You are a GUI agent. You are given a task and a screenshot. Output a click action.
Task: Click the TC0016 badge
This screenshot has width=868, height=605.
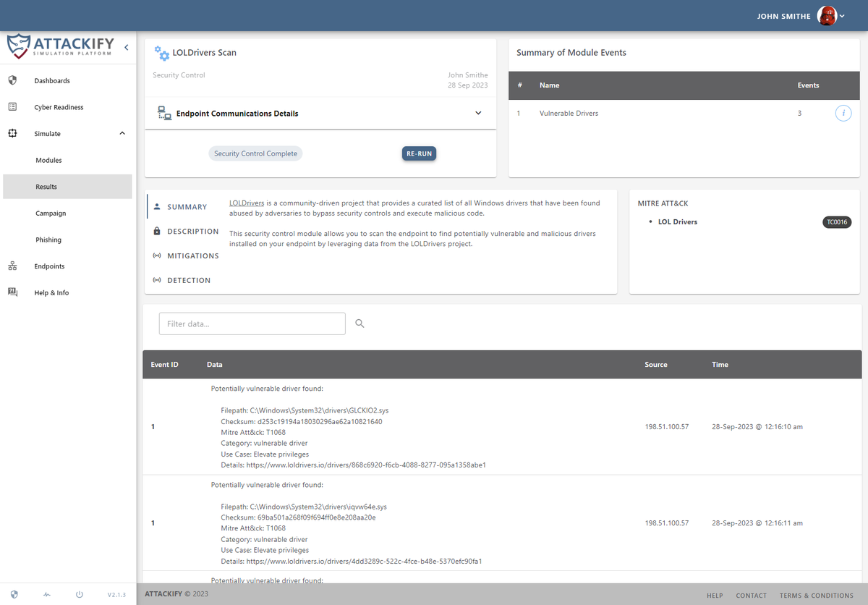point(837,222)
